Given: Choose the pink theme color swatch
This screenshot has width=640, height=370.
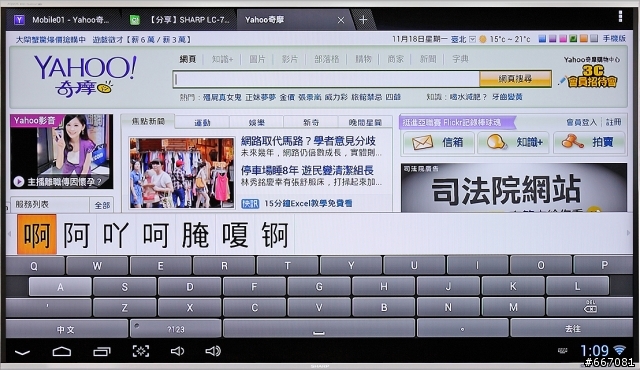Looking at the screenshot, I should 563,39.
